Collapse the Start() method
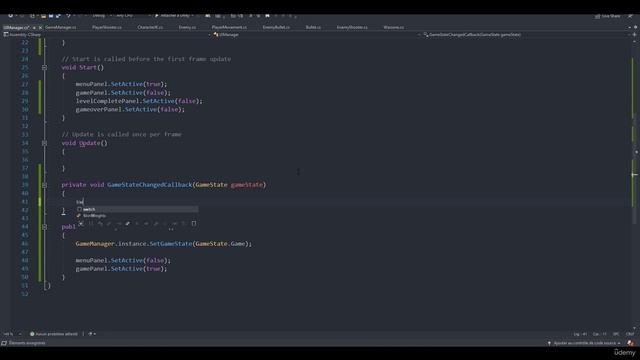This screenshot has width=640, height=360. click(44, 68)
